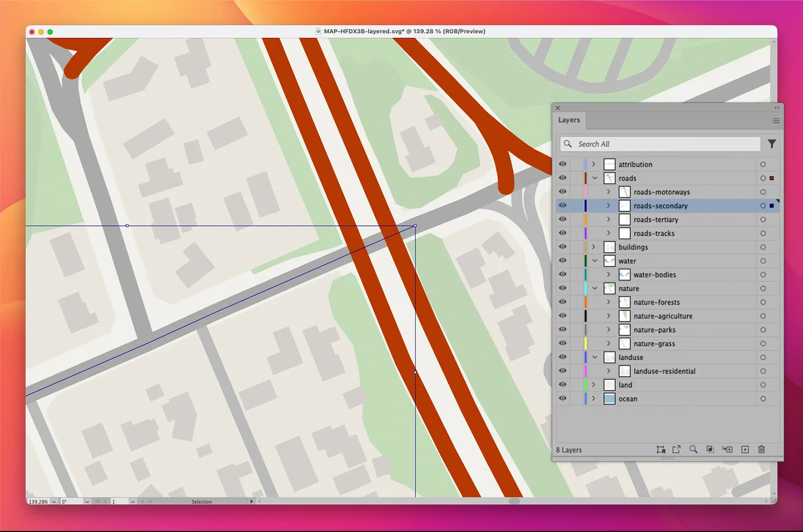Image resolution: width=803 pixels, height=532 pixels.
Task: Open the Layers panel hamburger menu
Action: click(x=776, y=120)
